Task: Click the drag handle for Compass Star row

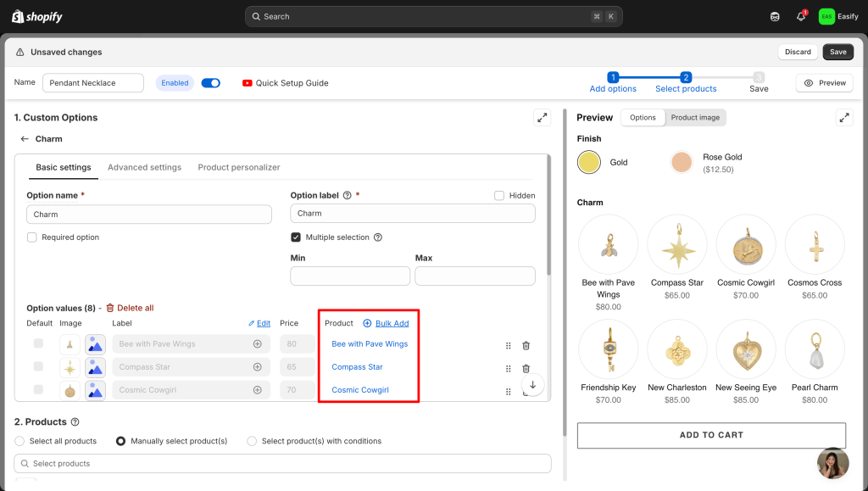Action: pos(509,368)
